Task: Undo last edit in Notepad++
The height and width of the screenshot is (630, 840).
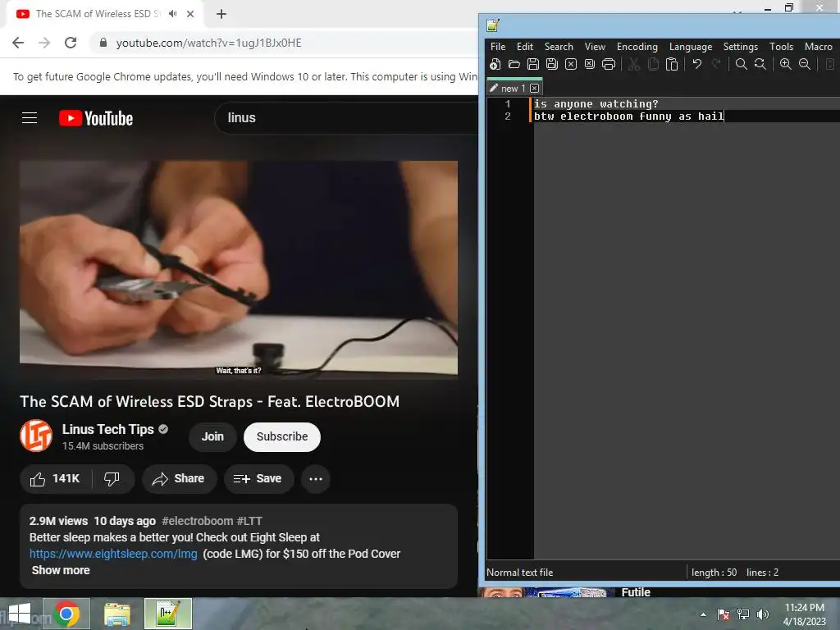Action: pos(697,64)
